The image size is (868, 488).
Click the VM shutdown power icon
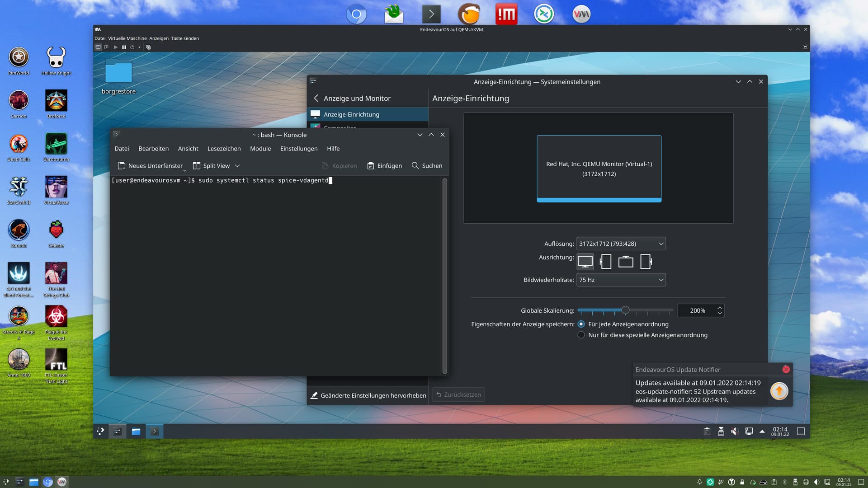(132, 47)
